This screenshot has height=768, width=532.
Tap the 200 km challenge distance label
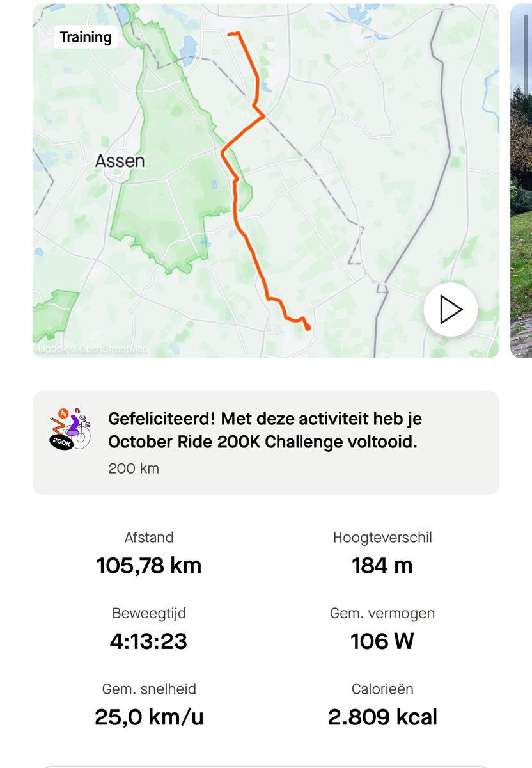coord(134,468)
